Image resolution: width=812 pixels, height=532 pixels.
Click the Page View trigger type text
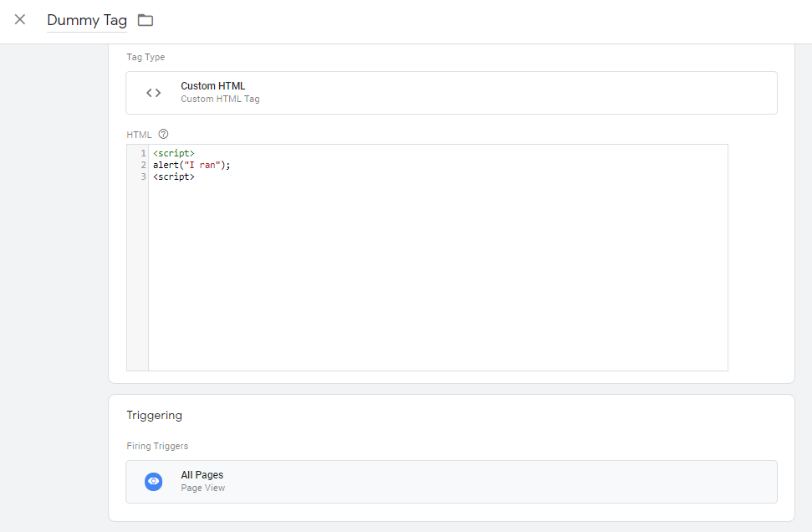click(202, 489)
